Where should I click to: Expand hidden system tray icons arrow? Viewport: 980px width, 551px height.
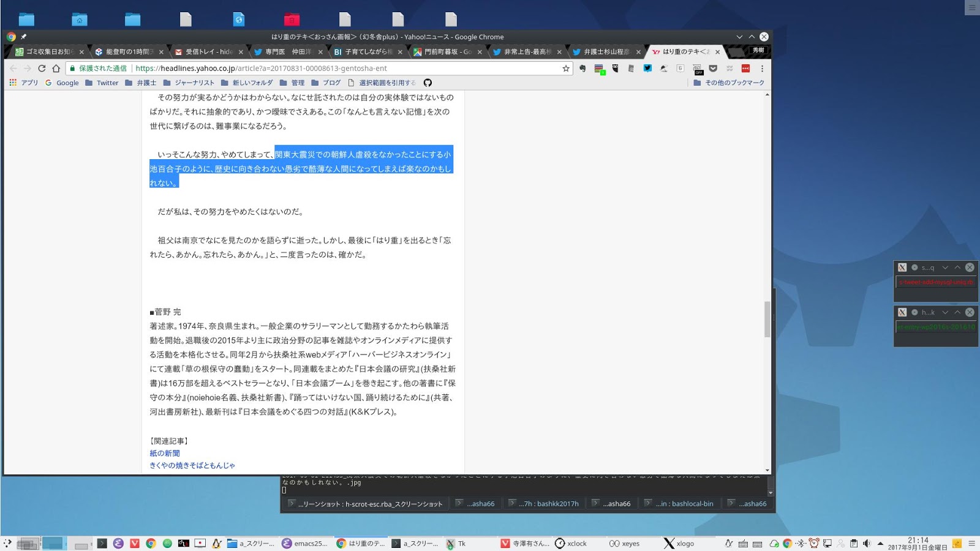coord(880,543)
